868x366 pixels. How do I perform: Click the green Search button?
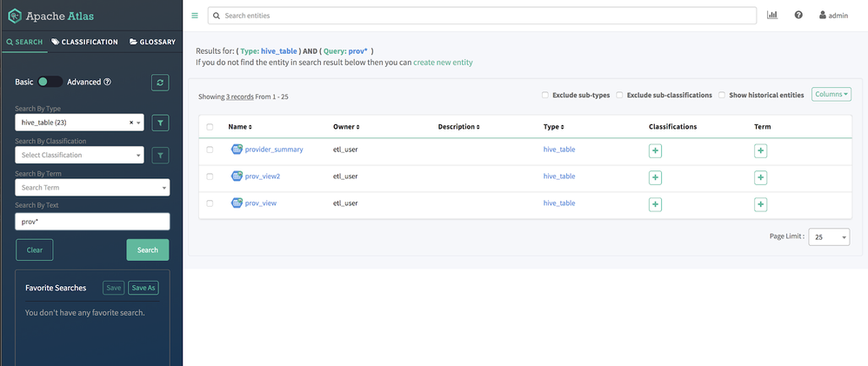(x=148, y=250)
